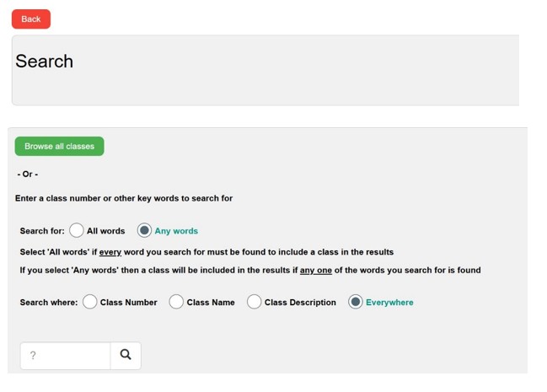
Task: Select the Class Description radio circle
Action: 254,302
